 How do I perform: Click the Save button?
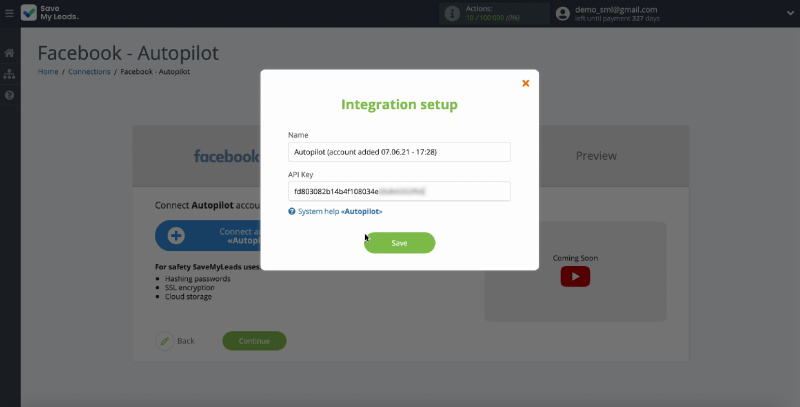tap(399, 243)
